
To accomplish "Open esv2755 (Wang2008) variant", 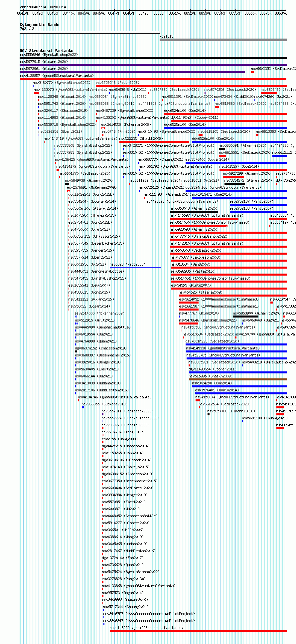I will coord(120,439).
